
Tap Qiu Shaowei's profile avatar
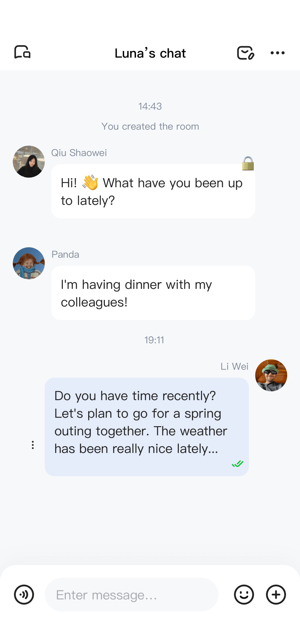coord(29,162)
